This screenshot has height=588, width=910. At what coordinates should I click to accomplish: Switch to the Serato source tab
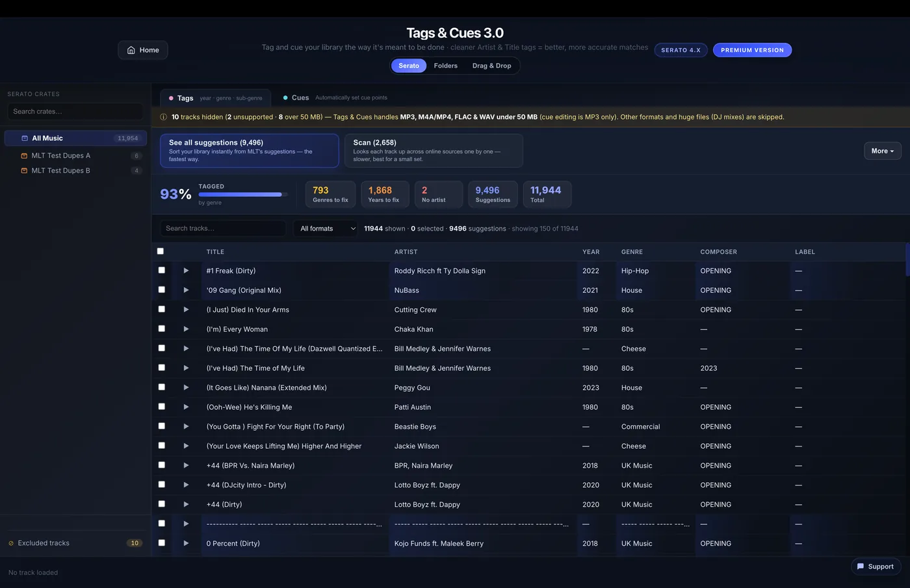click(x=409, y=66)
